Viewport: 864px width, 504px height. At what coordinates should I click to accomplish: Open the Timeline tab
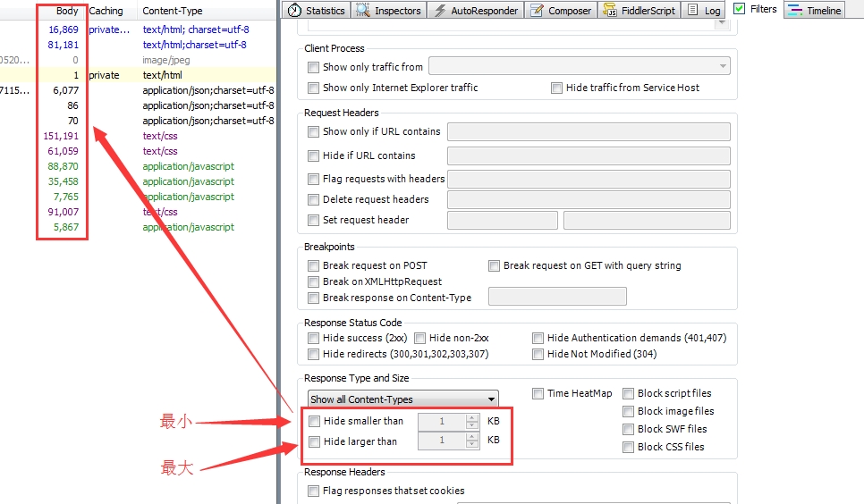tap(815, 11)
